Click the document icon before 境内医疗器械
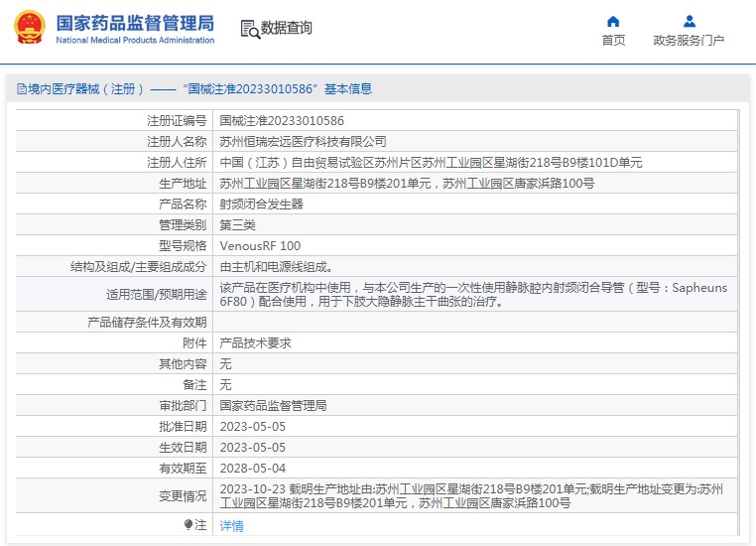756x546 pixels. (22, 88)
